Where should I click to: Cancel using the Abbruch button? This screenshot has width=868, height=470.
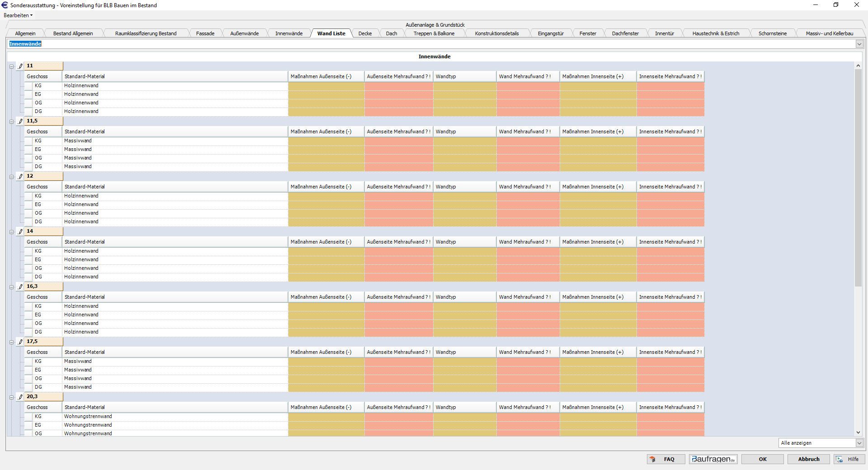808,459
